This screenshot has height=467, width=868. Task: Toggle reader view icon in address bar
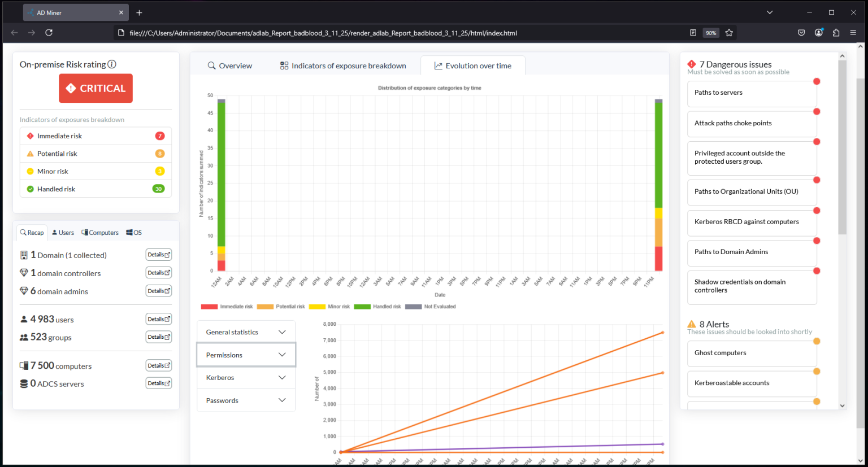693,33
